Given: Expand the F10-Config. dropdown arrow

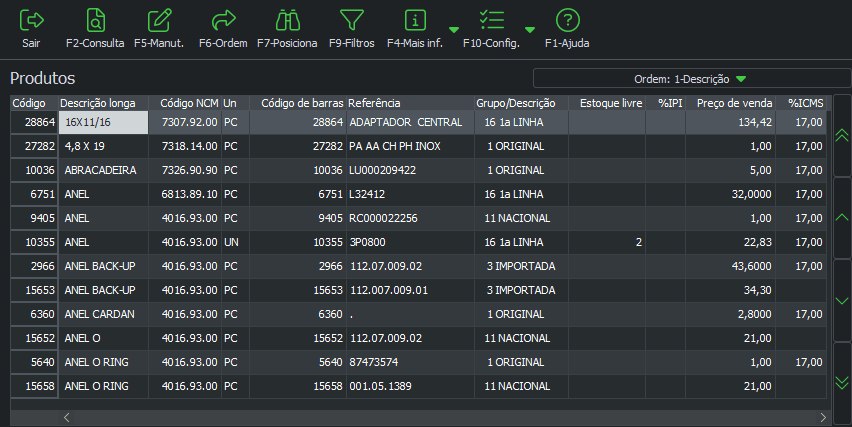Looking at the screenshot, I should 530,30.
